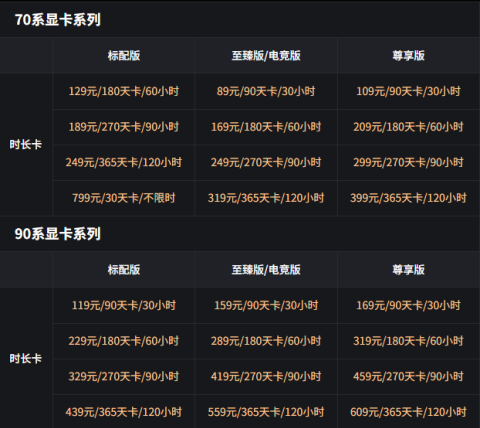Select the "799元/30天卡/不限时" cell
Image resolution: width=480 pixels, height=428 pixels.
(x=124, y=198)
